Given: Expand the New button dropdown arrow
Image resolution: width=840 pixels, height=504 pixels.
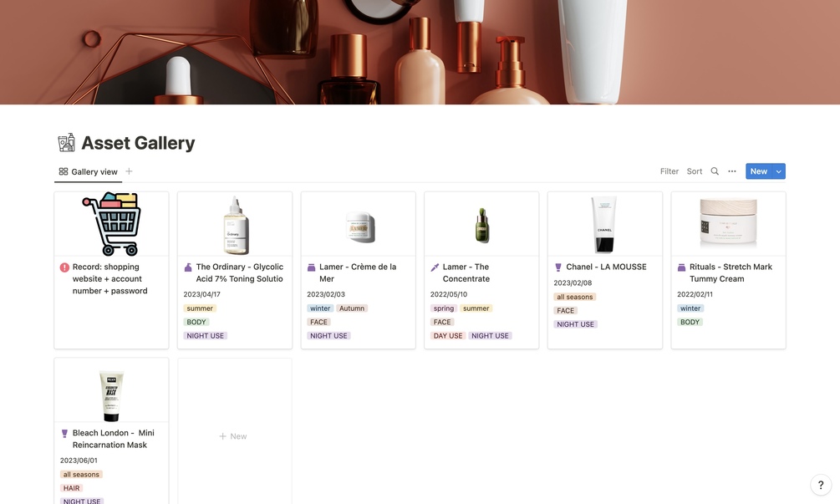Looking at the screenshot, I should point(779,171).
